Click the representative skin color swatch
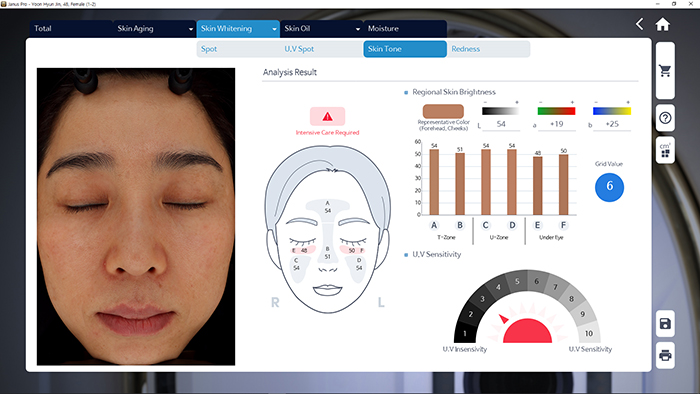700x394 pixels. pos(443,111)
